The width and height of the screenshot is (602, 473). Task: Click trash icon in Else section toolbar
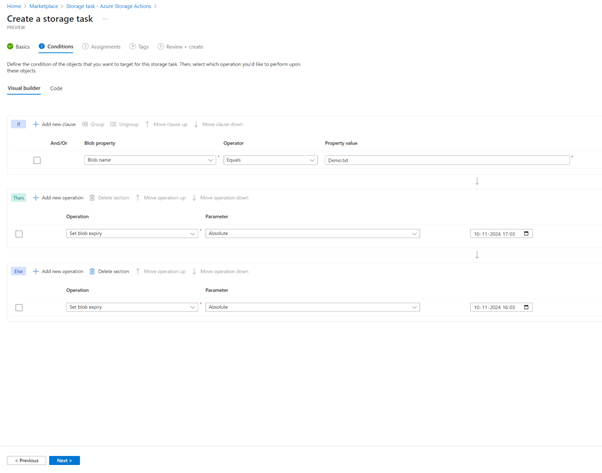point(92,271)
